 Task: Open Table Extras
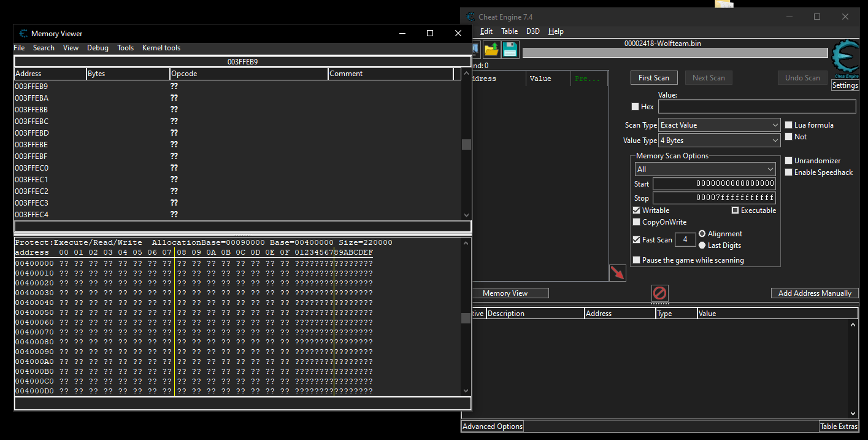coord(839,426)
